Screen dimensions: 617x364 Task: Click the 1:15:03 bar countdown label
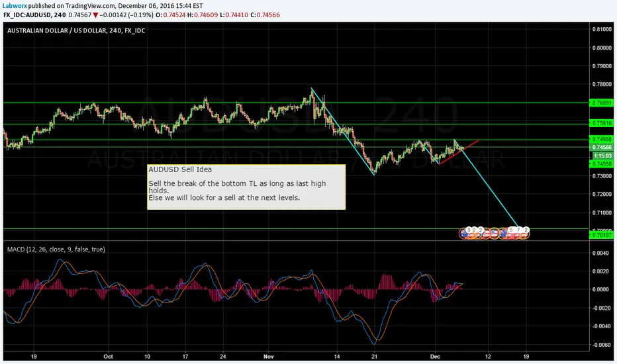click(x=602, y=156)
